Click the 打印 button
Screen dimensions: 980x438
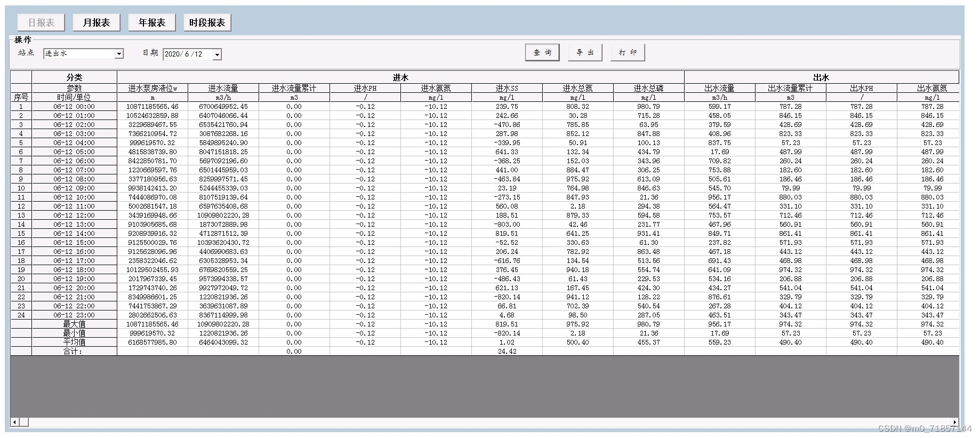tap(628, 52)
